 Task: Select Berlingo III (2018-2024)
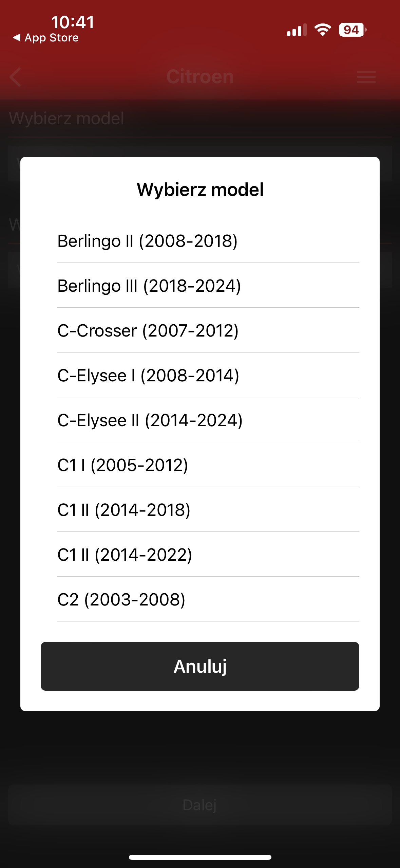click(x=149, y=286)
